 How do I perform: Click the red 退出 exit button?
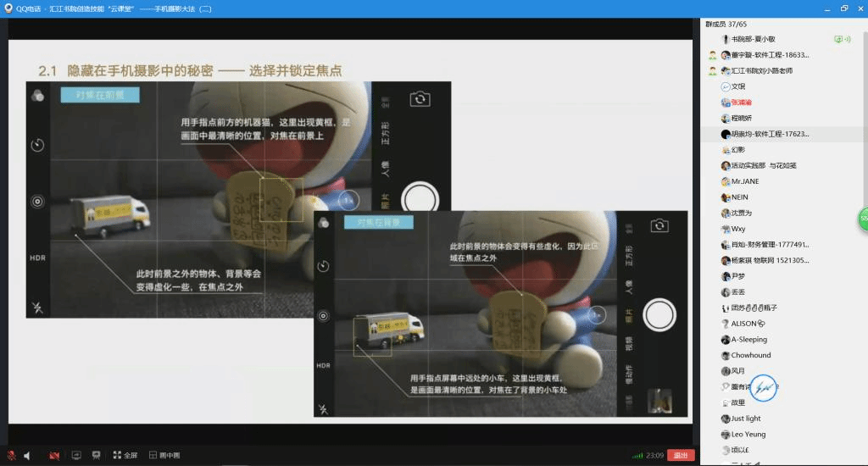[x=680, y=456]
